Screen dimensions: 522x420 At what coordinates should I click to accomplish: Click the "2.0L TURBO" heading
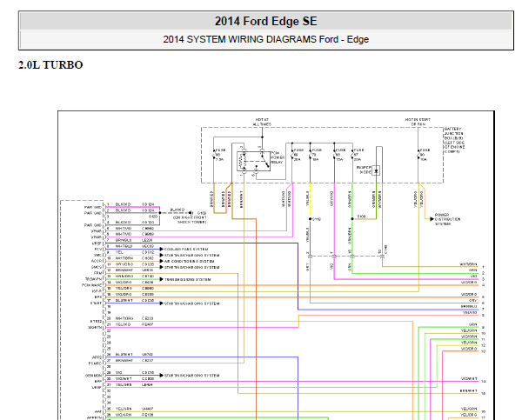pyautogui.click(x=50, y=65)
